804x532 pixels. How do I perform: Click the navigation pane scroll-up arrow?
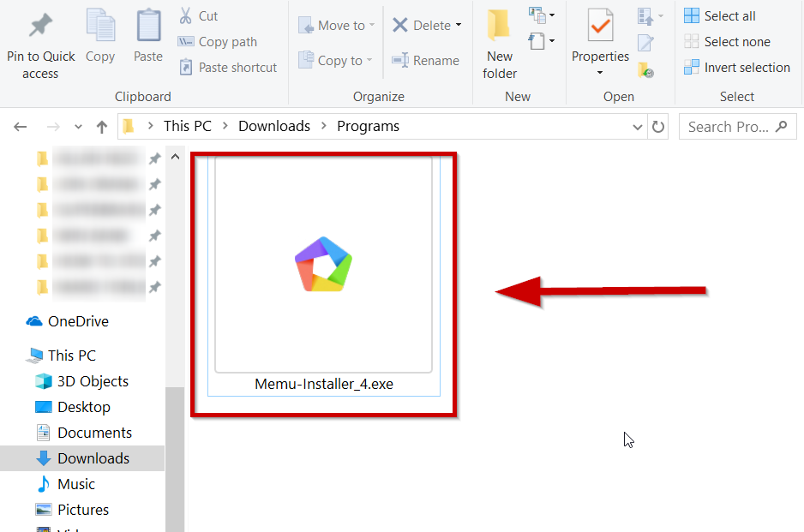pos(175,157)
